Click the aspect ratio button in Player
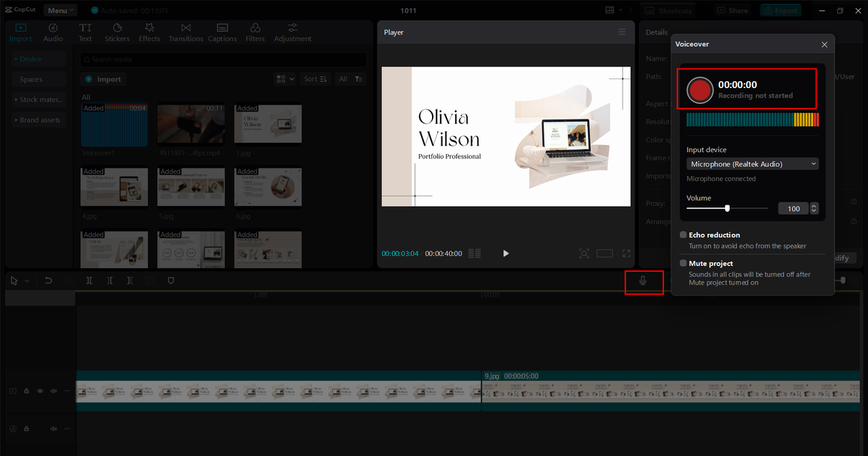This screenshot has height=456, width=868. click(604, 253)
